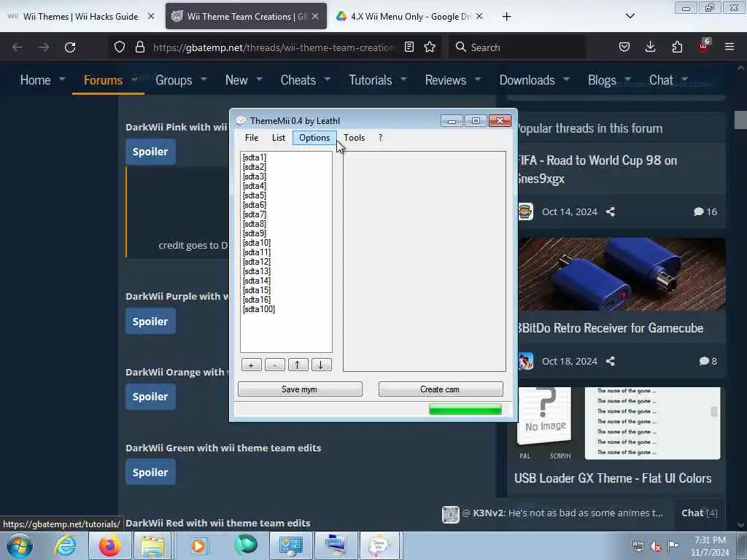Open the list all tabs dropdown
This screenshot has height=560, width=747.
click(x=630, y=16)
